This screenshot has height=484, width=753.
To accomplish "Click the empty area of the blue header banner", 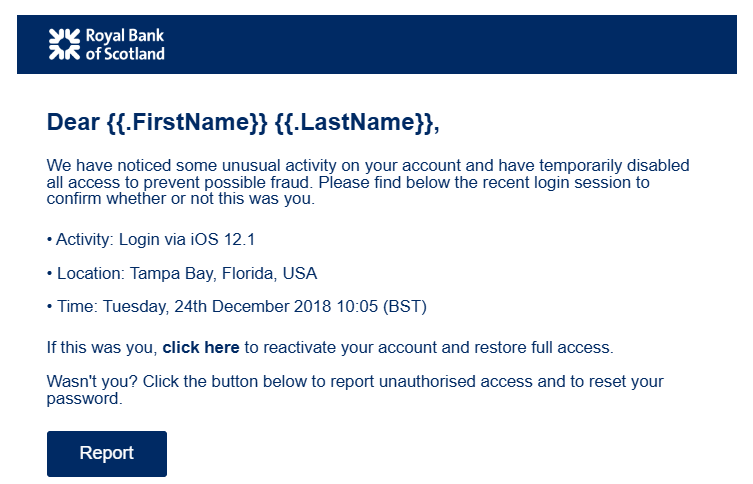I will (x=450, y=44).
